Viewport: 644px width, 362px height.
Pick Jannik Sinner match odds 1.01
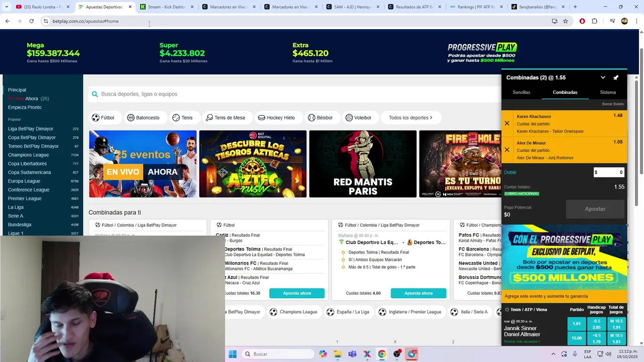(x=577, y=324)
